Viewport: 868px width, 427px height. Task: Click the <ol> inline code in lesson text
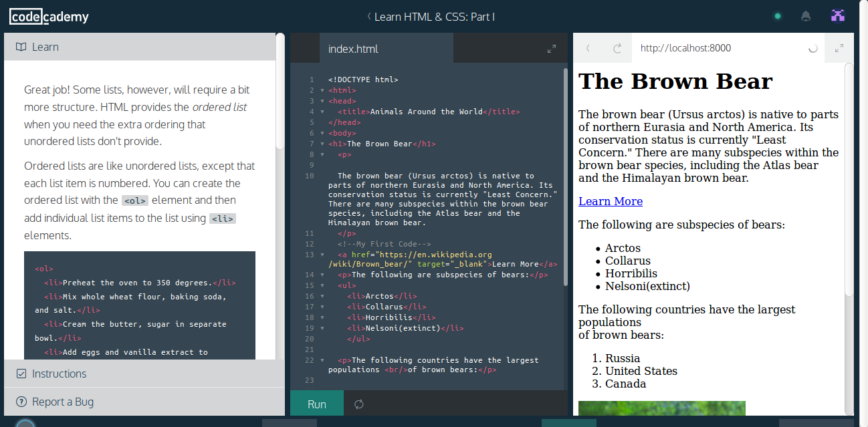pos(135,200)
